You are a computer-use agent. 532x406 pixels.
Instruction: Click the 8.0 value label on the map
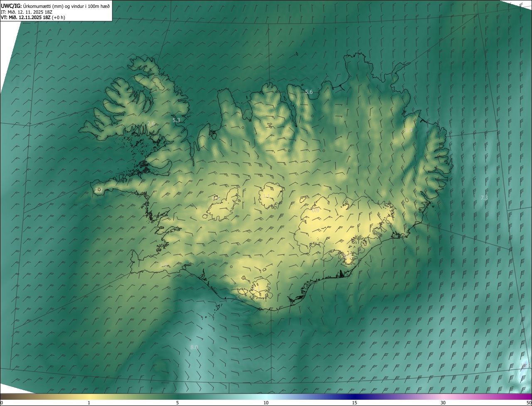pyautogui.click(x=194, y=347)
